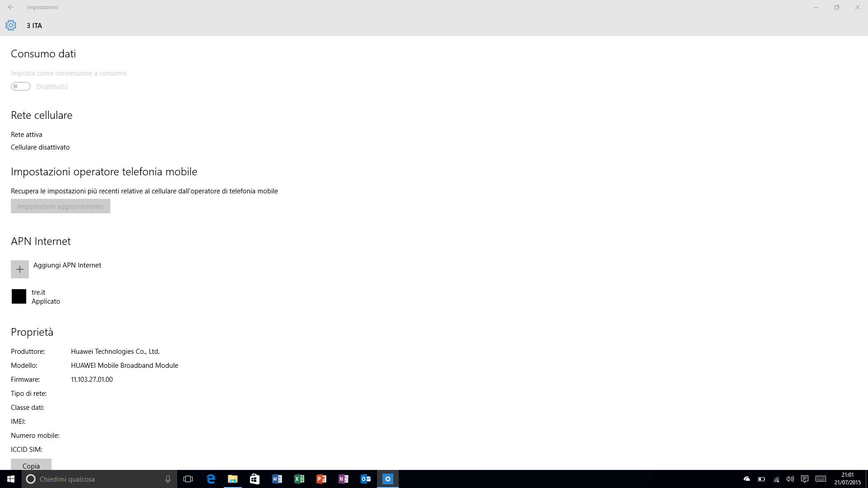Click the APN Internet heading
This screenshot has height=488, width=868.
(41, 241)
